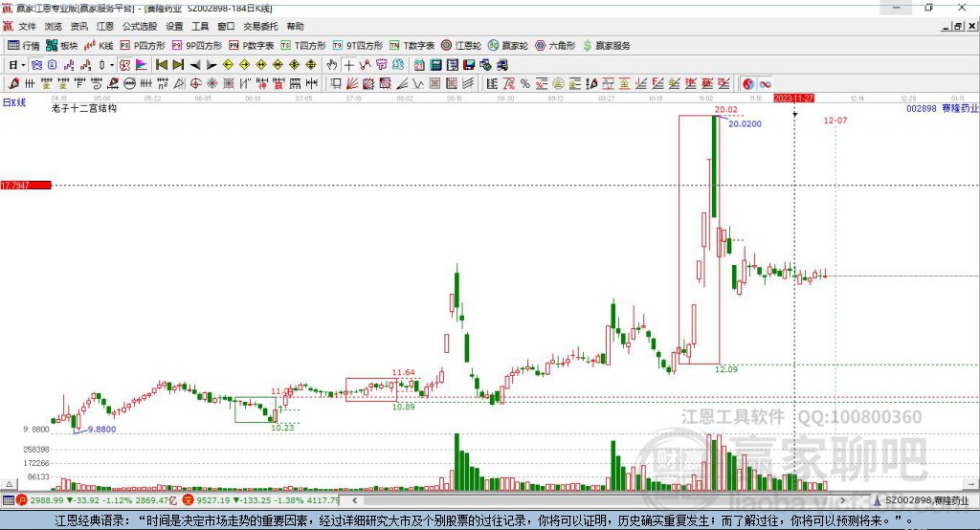This screenshot has width=980, height=530.
Task: Open the 六角形 hexagon tool
Action: (x=555, y=46)
